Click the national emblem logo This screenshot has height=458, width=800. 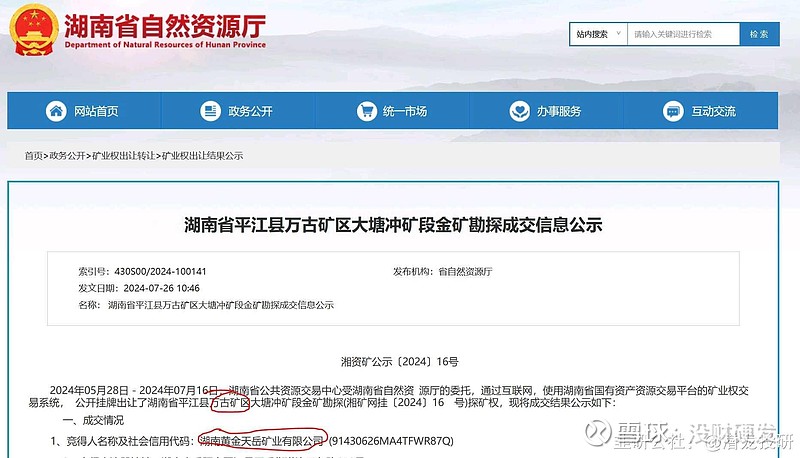[33, 30]
